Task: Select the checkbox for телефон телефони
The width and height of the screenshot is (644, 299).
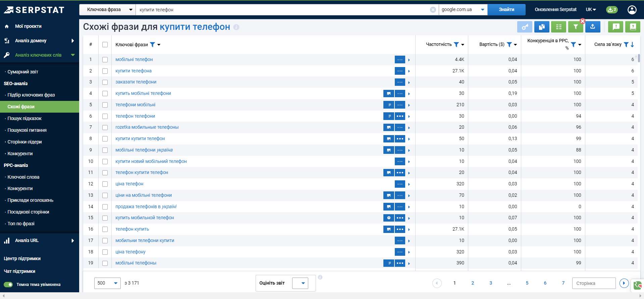Action: (x=105, y=116)
